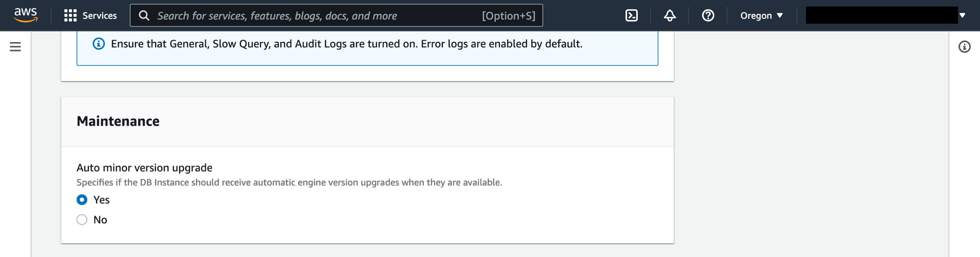
Task: Open the Services grid icon
Action: click(70, 16)
